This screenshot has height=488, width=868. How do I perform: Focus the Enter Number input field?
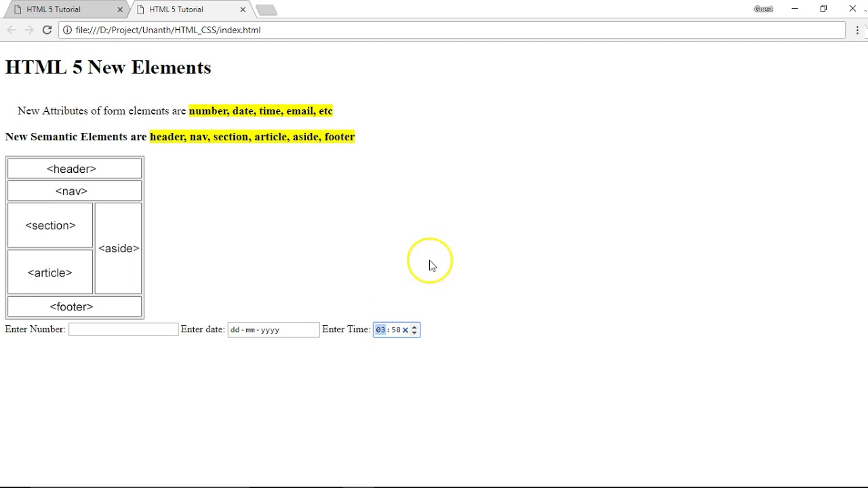123,329
